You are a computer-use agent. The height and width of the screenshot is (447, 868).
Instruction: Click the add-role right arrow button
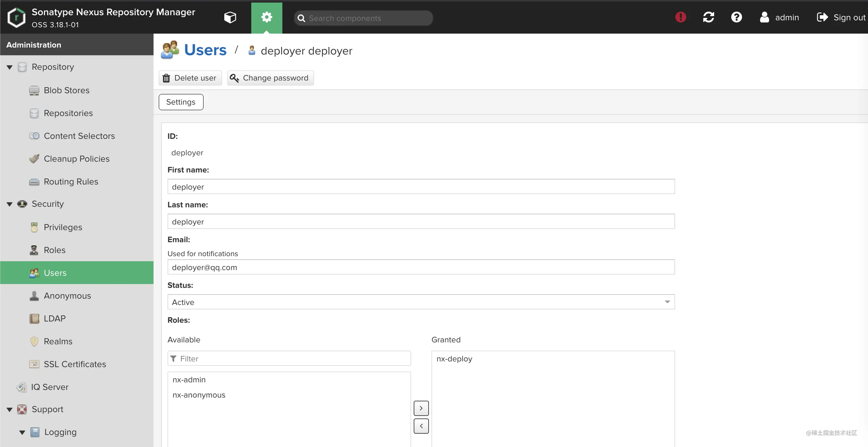tap(421, 408)
